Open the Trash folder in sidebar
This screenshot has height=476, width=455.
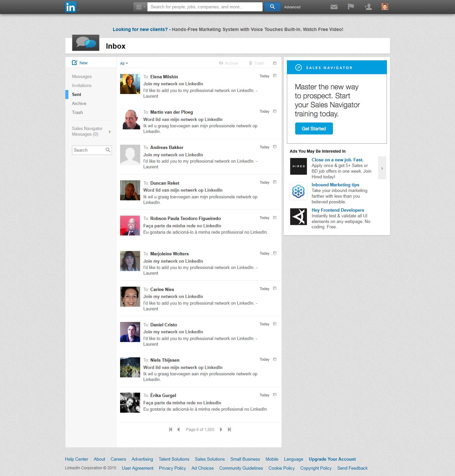tap(77, 113)
